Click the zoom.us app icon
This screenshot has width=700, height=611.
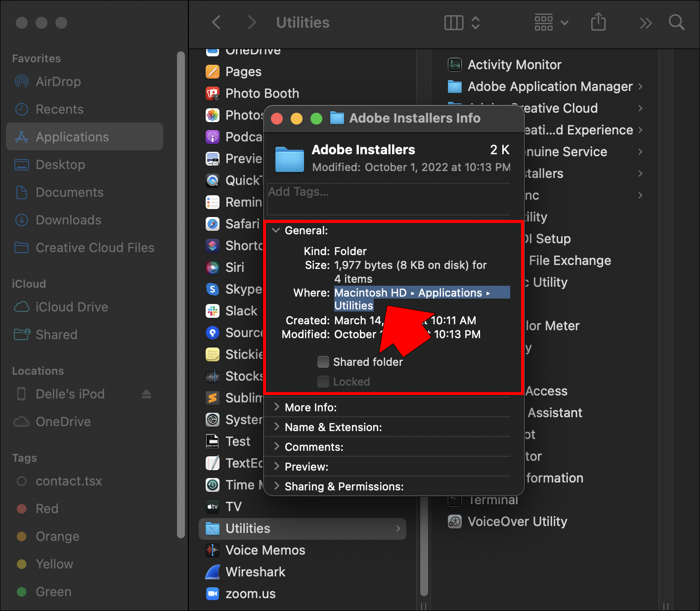point(213,594)
